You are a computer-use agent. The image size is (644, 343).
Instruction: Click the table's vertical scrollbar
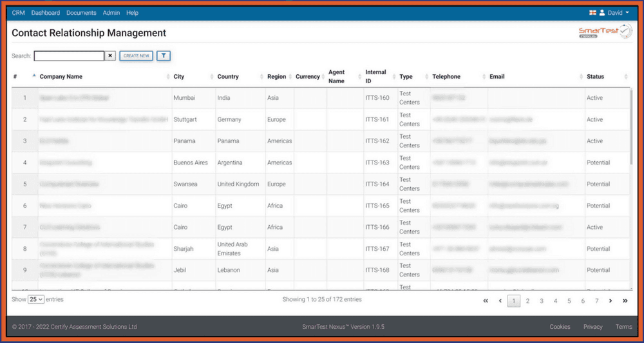tap(631, 129)
